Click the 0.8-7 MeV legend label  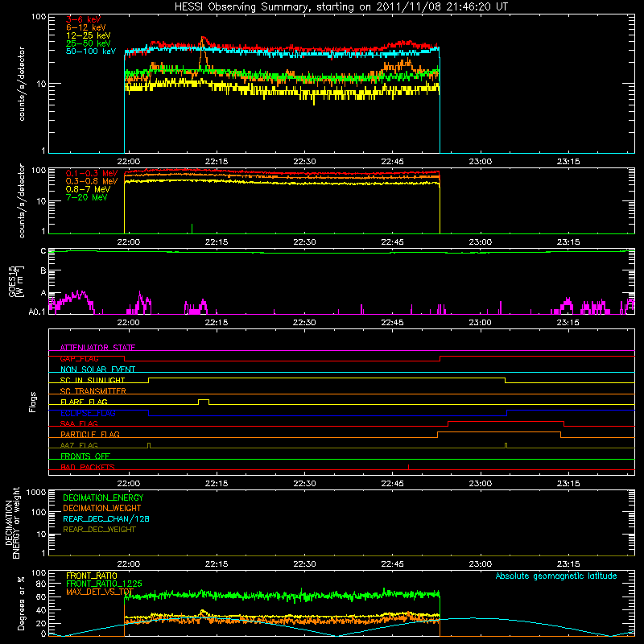(88, 189)
